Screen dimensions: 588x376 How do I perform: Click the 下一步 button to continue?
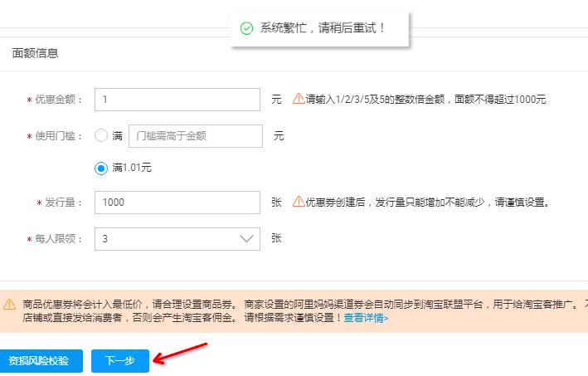pos(119,361)
